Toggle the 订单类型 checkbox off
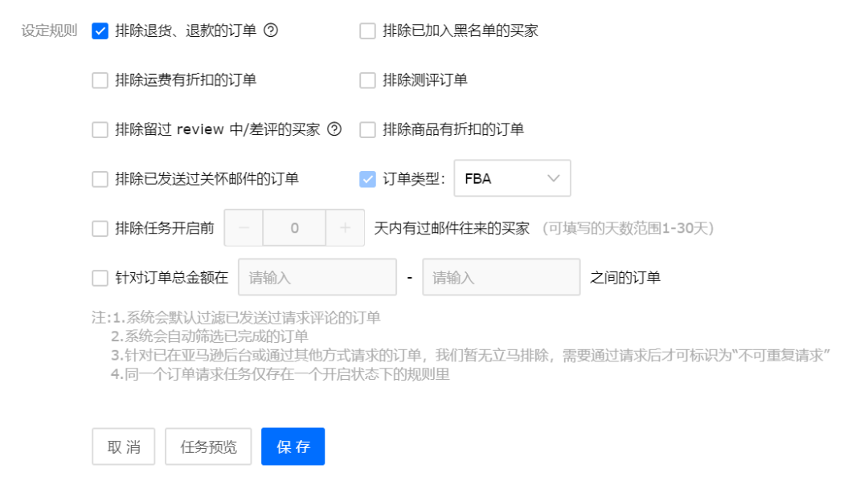This screenshot has width=868, height=481. [x=367, y=178]
